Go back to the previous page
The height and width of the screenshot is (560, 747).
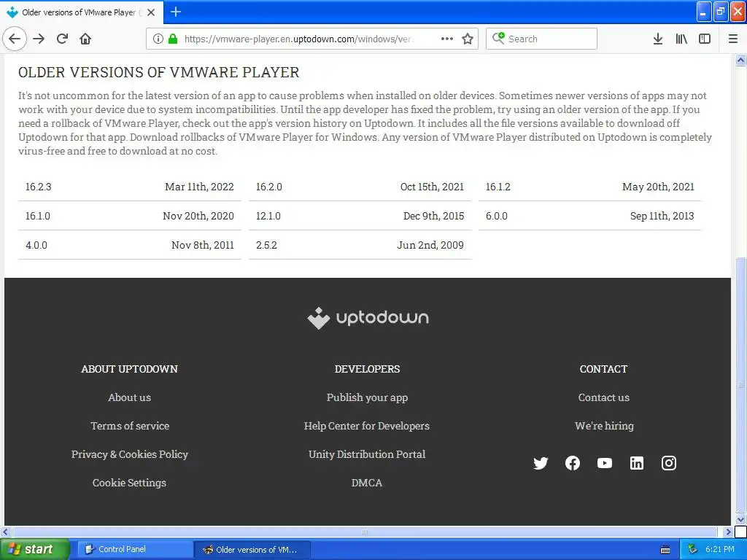point(15,39)
